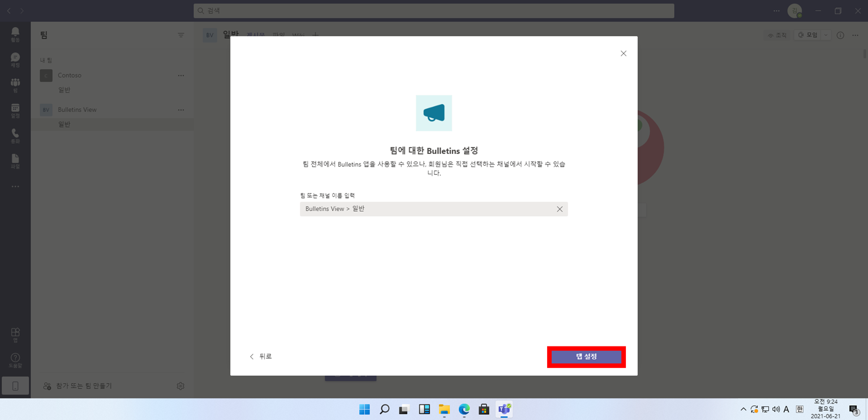Show more apps ellipsis in sidebar

tap(15, 186)
